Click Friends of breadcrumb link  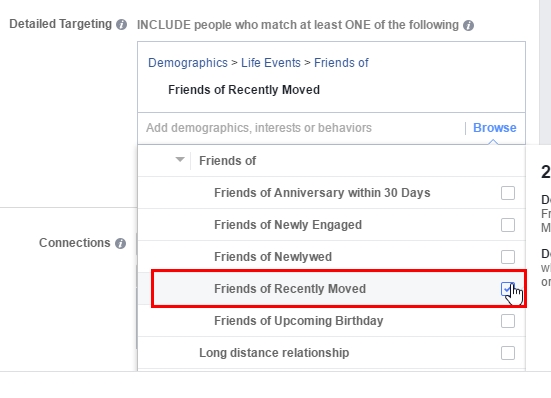[341, 63]
